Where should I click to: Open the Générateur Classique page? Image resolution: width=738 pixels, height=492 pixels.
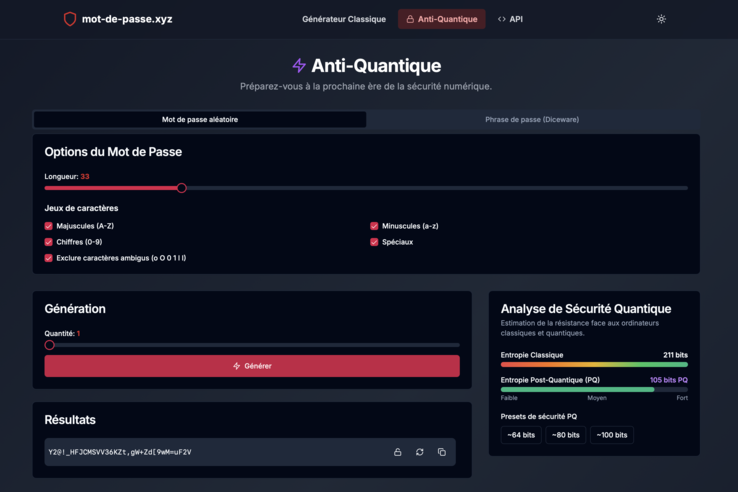click(344, 19)
